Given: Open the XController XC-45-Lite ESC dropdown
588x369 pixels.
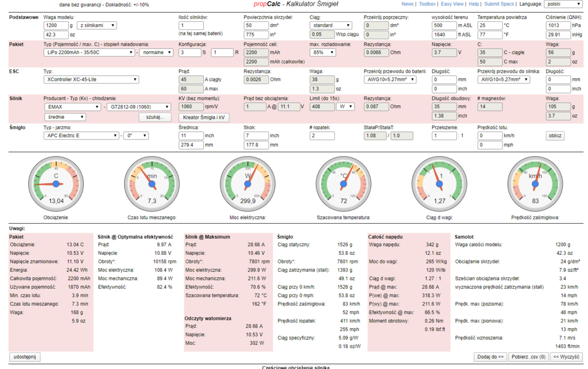Looking at the screenshot, I should 91,79.
